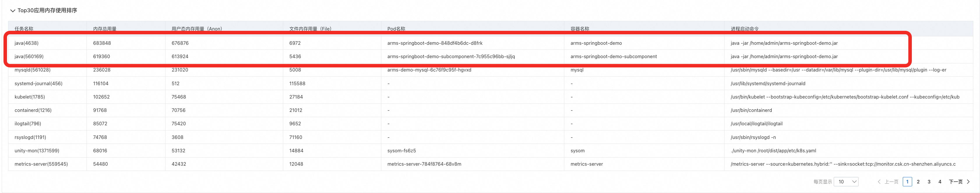
Task: Collapse the Top30应用内存使用排序 section
Action: click(x=13, y=11)
